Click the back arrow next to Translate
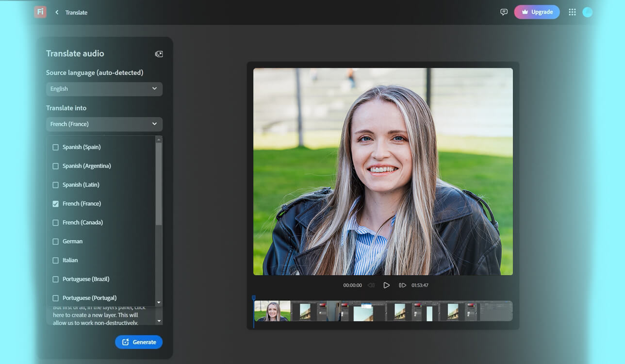 coord(56,12)
